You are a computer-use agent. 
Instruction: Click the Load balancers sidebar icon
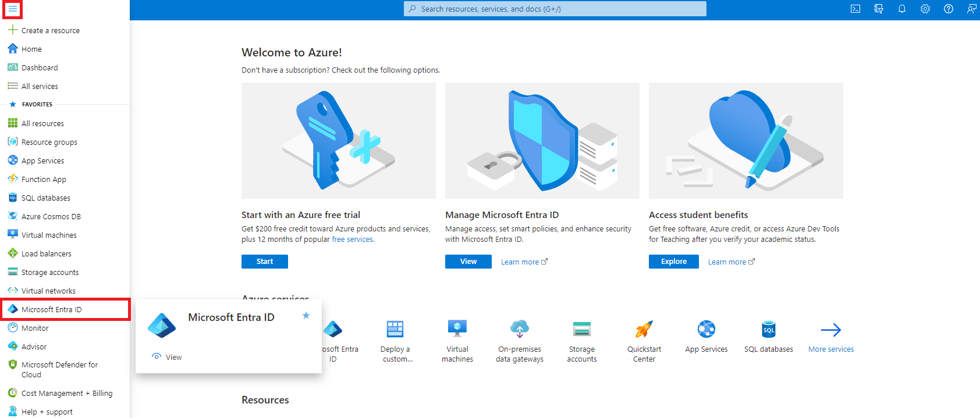point(13,253)
